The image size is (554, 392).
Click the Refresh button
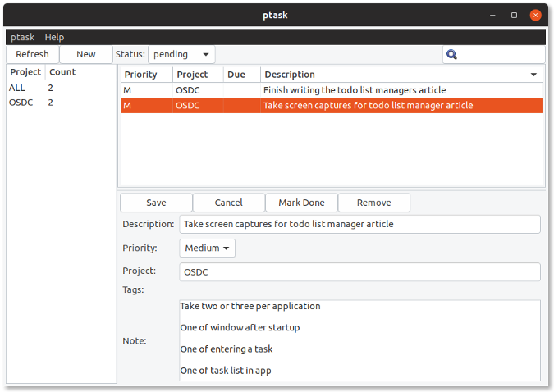[x=32, y=54]
